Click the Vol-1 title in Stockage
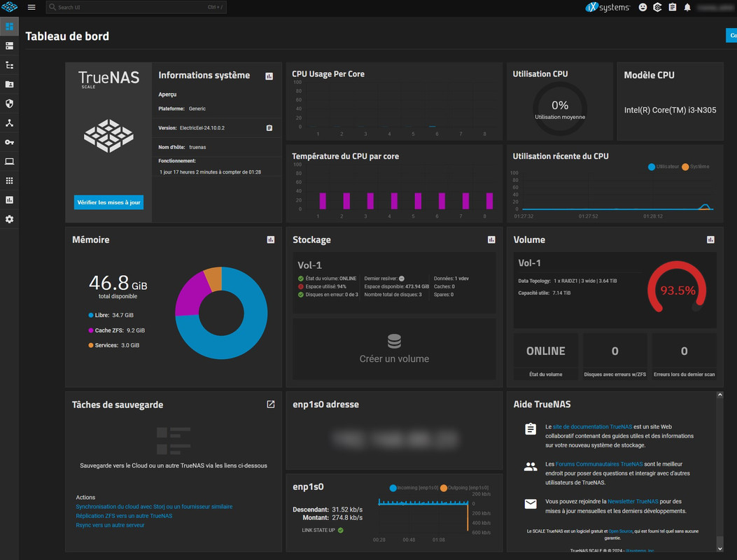This screenshot has height=560, width=737. click(310, 265)
